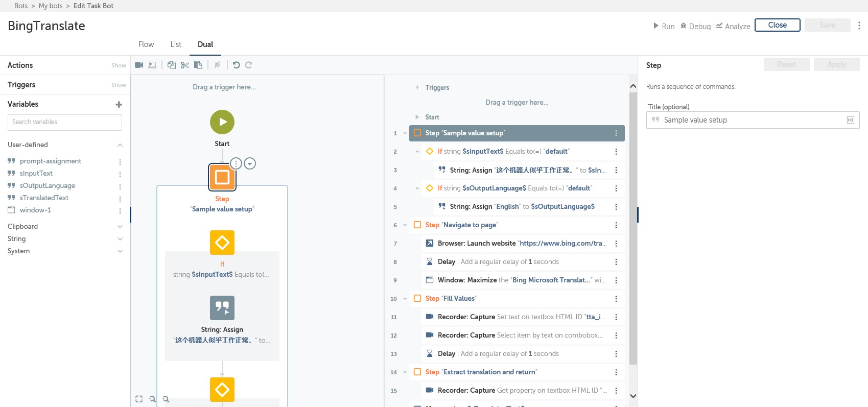Close the bot editor
The width and height of the screenshot is (868, 407).
point(778,25)
